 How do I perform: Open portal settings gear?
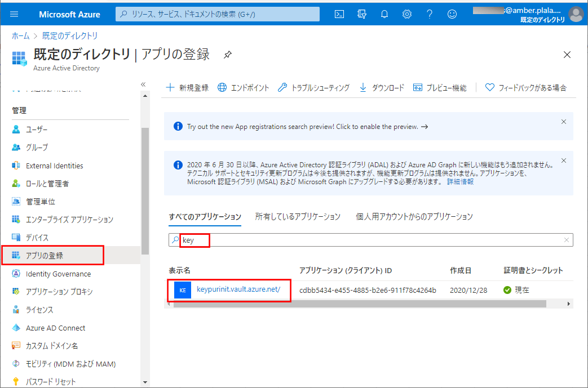tap(407, 14)
